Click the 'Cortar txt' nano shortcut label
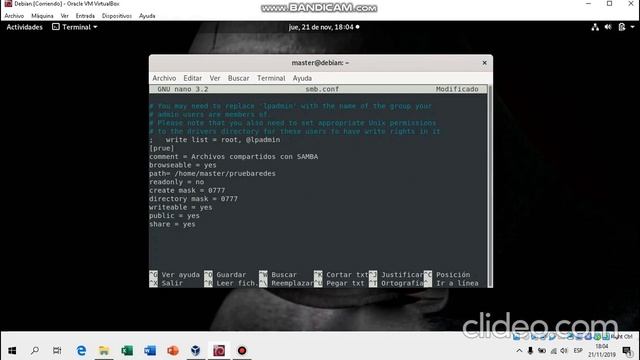 [x=347, y=275]
